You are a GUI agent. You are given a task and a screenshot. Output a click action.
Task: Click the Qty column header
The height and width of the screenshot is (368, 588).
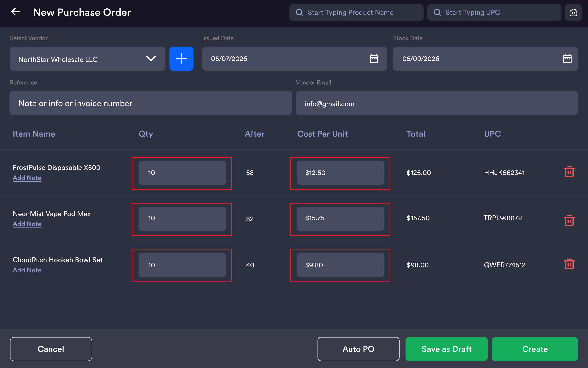pyautogui.click(x=146, y=134)
